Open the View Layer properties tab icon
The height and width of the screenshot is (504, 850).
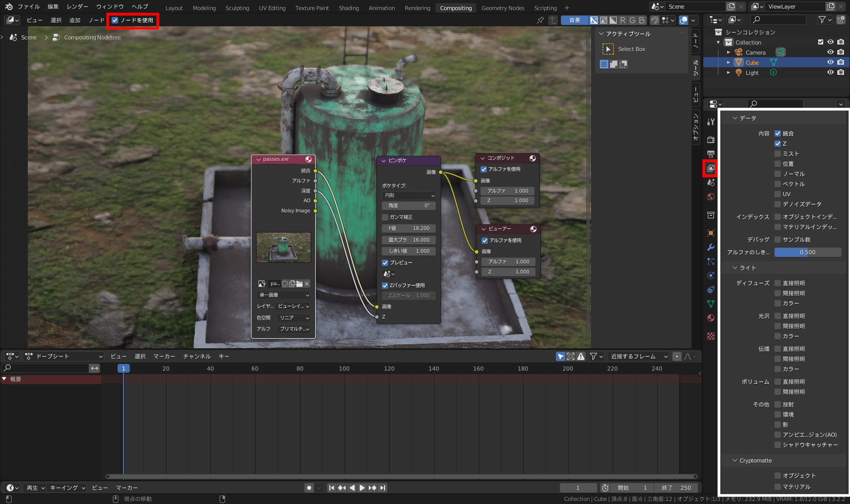coord(711,168)
